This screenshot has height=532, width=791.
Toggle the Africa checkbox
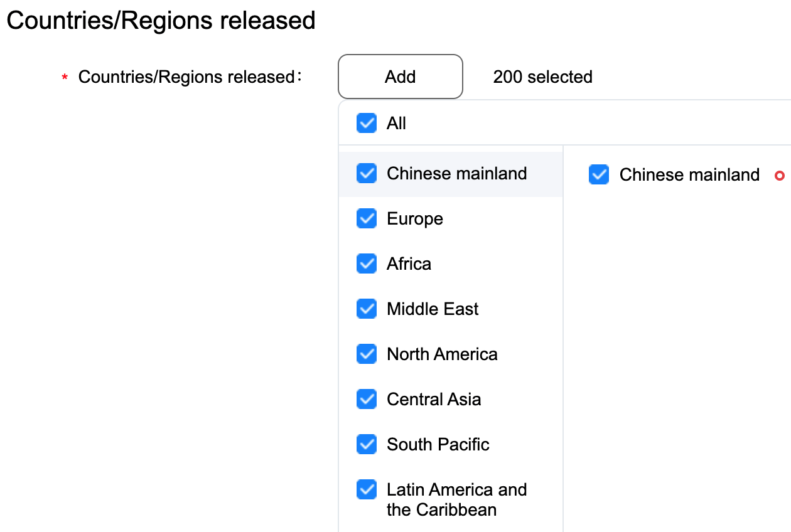(367, 263)
